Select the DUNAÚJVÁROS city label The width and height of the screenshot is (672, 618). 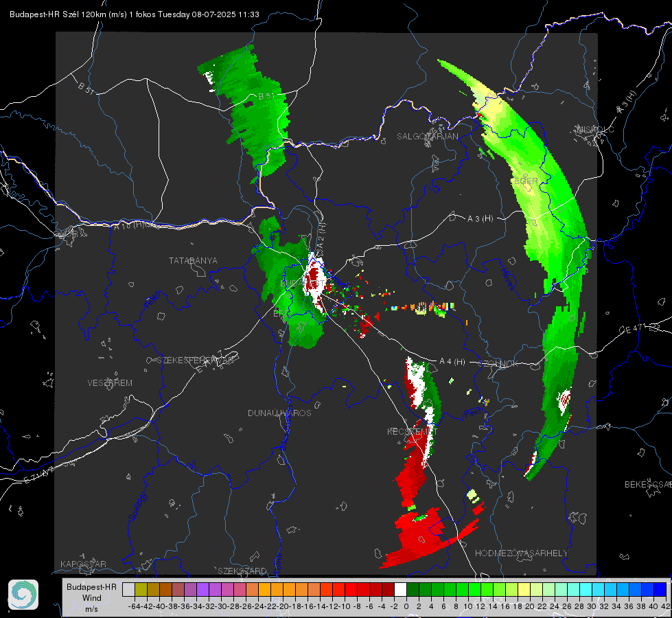279,413
